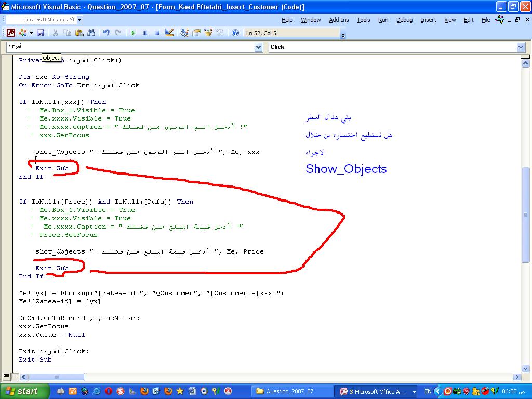Run the Sub with the play icon
Viewport: 532px width, 399px height.
[x=133, y=33]
